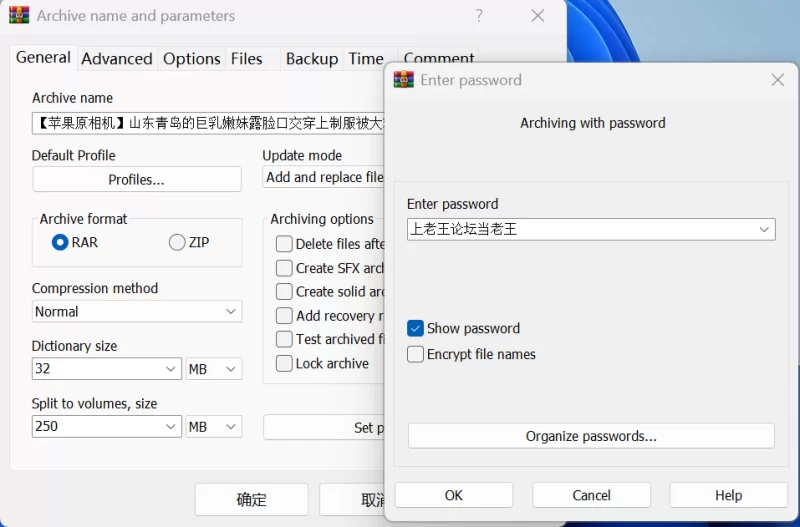Expand the Enter password history dropdown arrow
Viewport: 800px width, 527px height.
pos(764,230)
